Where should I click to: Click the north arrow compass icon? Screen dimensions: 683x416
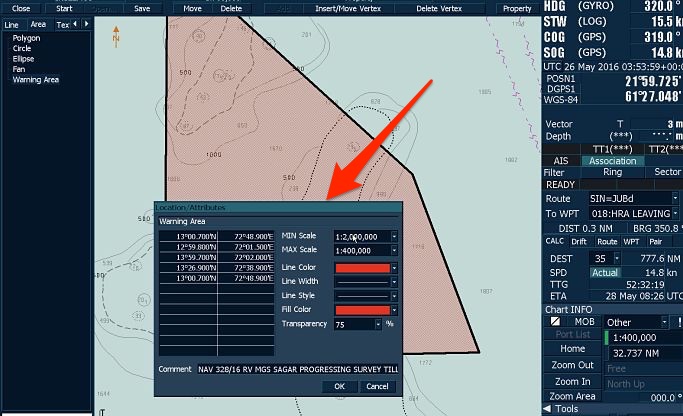(x=116, y=35)
